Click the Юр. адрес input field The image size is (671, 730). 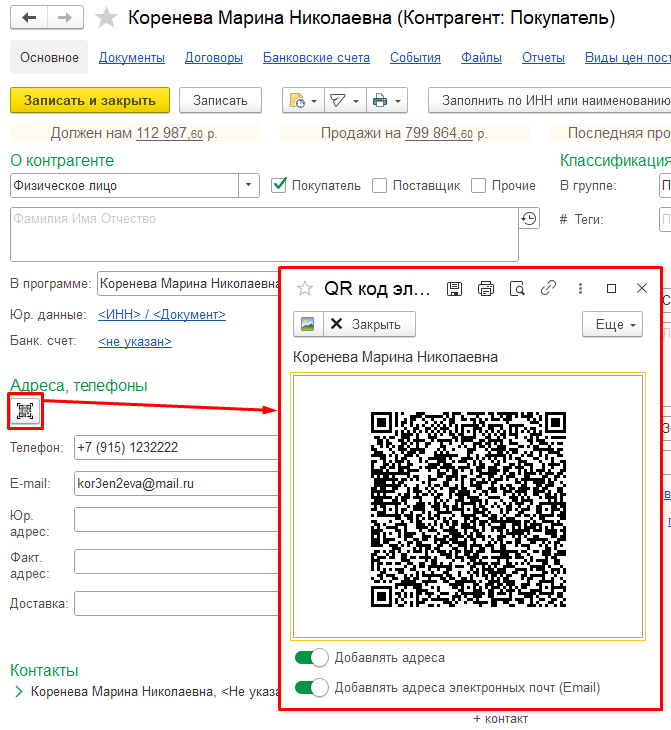176,520
